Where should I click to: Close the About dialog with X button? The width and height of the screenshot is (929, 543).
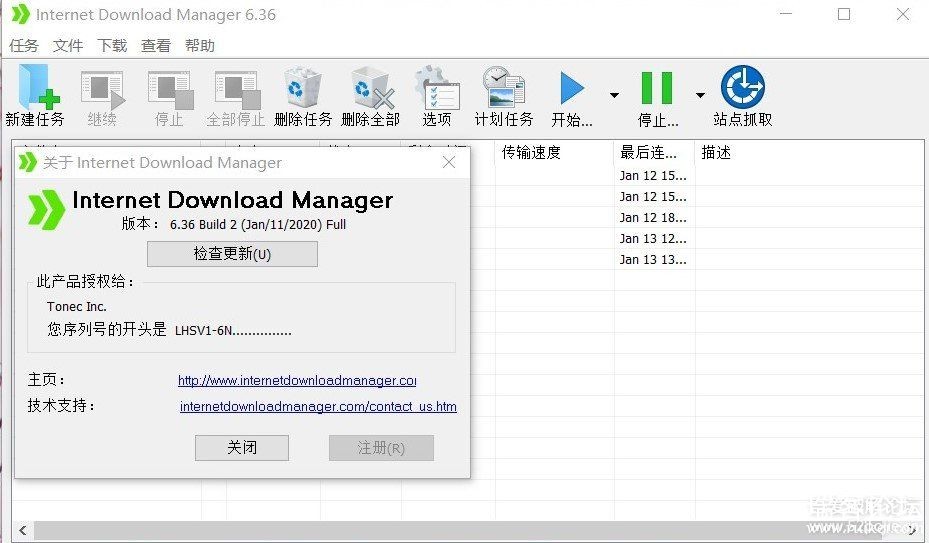tap(449, 162)
